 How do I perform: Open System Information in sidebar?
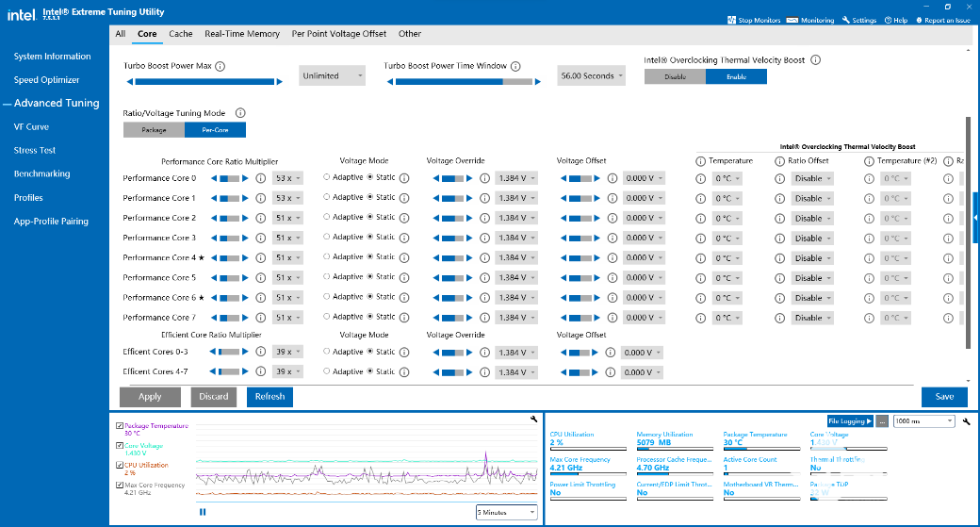pyautogui.click(x=53, y=57)
